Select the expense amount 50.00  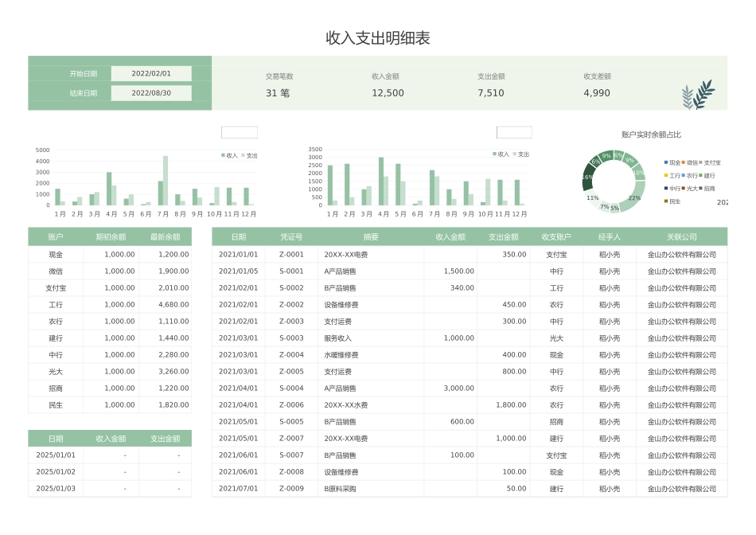(x=504, y=489)
